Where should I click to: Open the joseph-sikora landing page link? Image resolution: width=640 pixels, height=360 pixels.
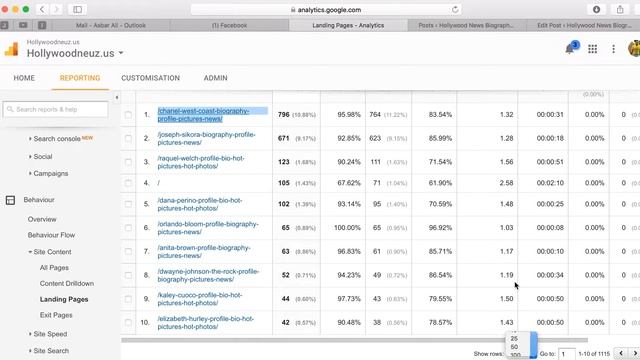(206, 138)
